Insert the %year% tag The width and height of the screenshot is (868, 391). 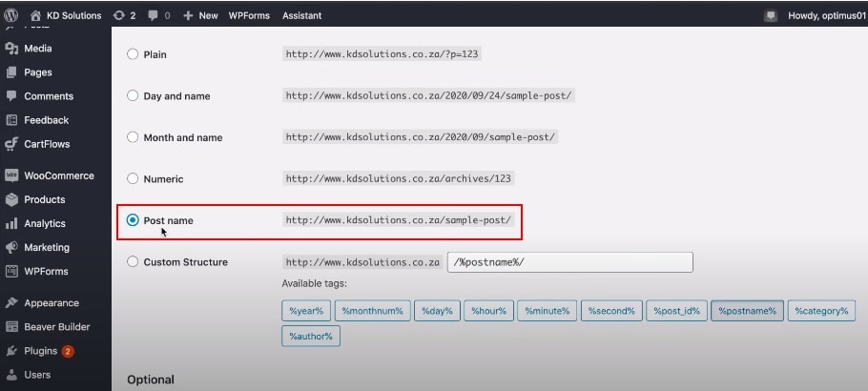tap(306, 311)
